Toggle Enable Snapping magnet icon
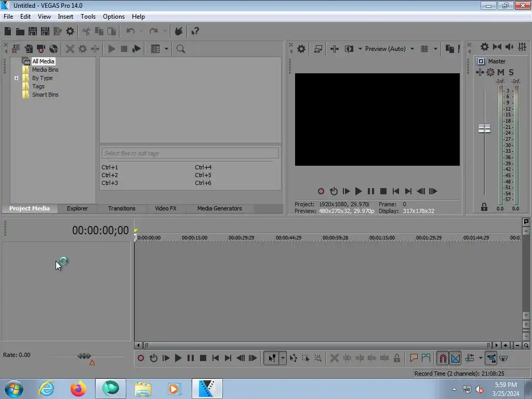Screen dimensions: 532x399 (443, 358)
